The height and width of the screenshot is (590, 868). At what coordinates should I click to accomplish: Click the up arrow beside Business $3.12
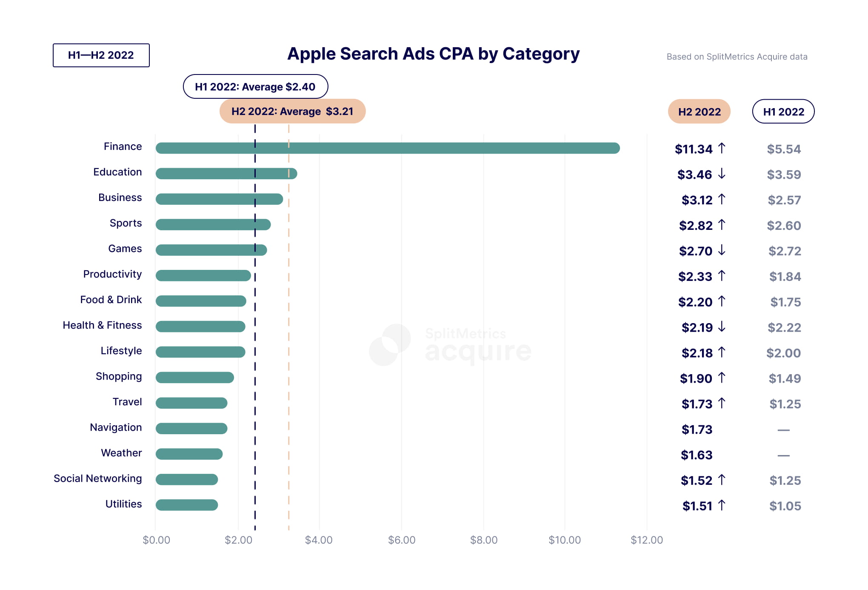coord(722,199)
